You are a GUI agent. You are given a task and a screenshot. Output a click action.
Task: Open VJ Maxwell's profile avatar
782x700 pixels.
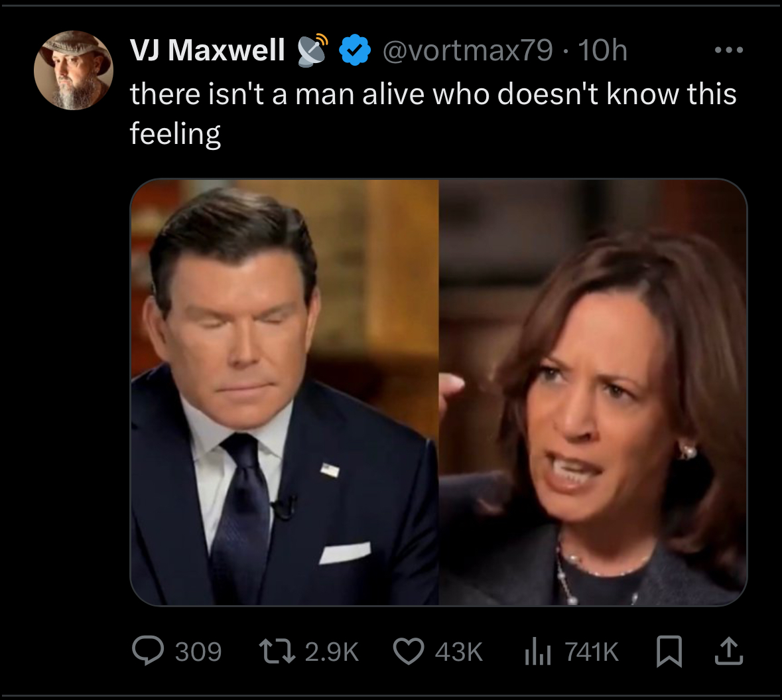click(74, 70)
